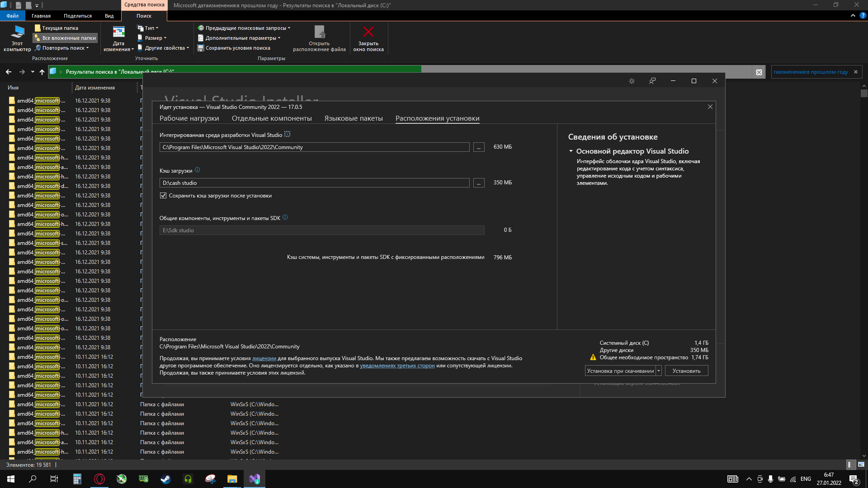Click the download cache path field

(314, 183)
